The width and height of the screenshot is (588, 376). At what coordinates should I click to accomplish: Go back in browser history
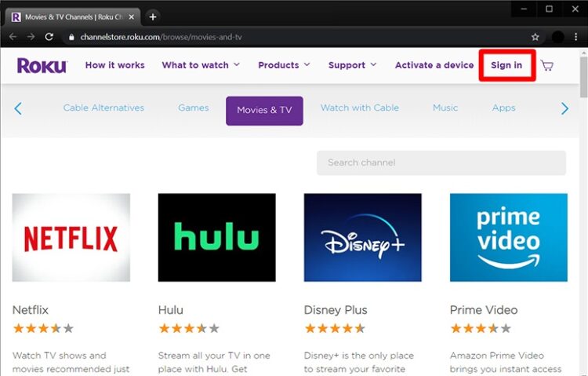13,37
